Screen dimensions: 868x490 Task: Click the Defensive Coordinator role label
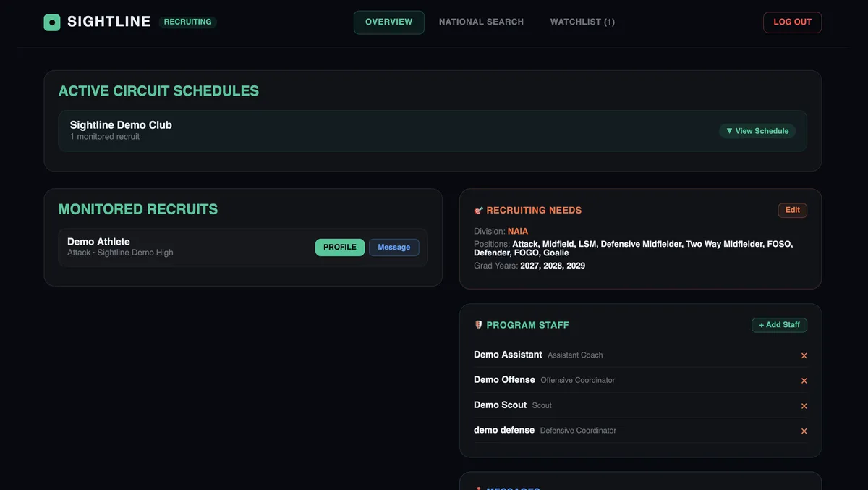[578, 431]
